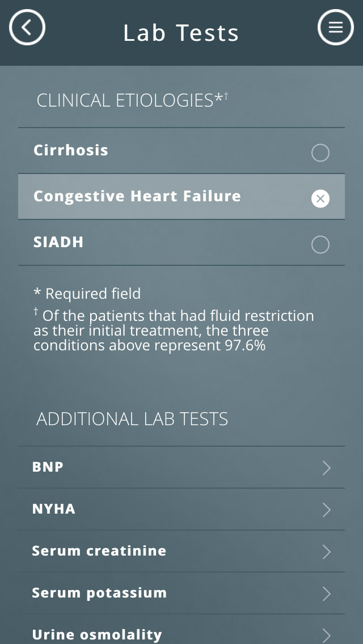Image resolution: width=363 pixels, height=644 pixels.
Task: Click the Serum creatinine label
Action: [99, 551]
